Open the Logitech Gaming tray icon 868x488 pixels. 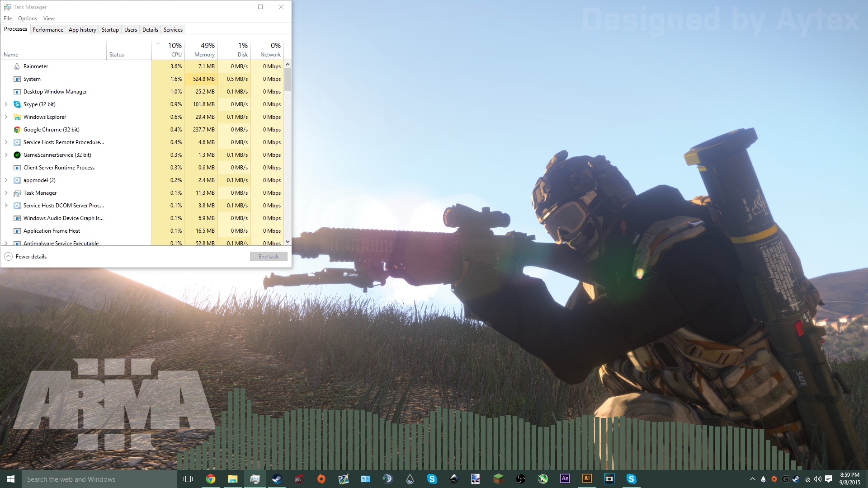[785, 479]
